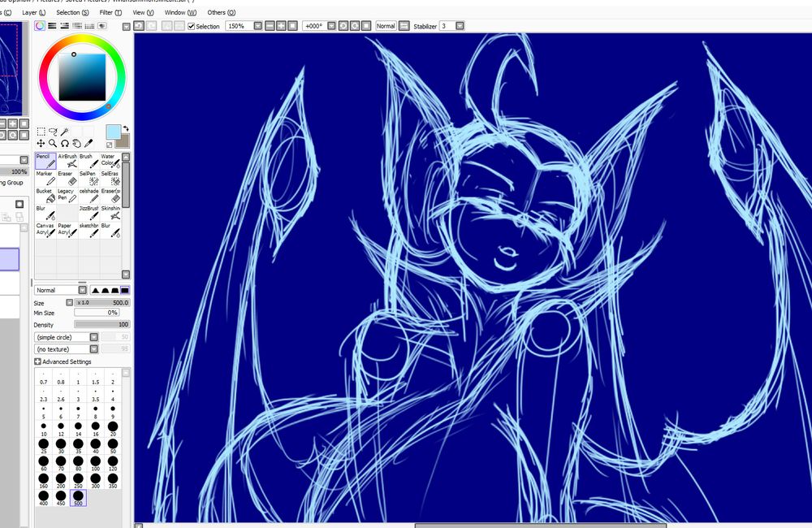The height and width of the screenshot is (528, 812).
Task: Toggle the RGB slider panel
Action: pos(52,26)
